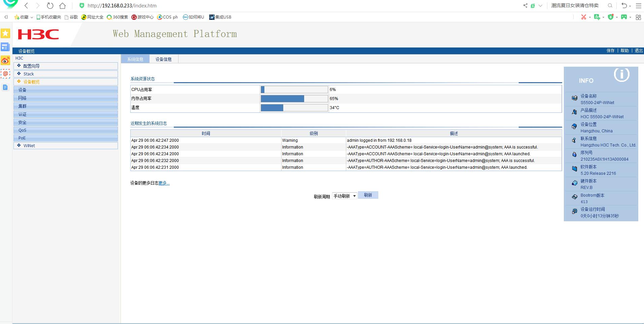644x324 pixels.
Task: Open dropdown arrow beside the yen shield
Action: [x=617, y=17]
